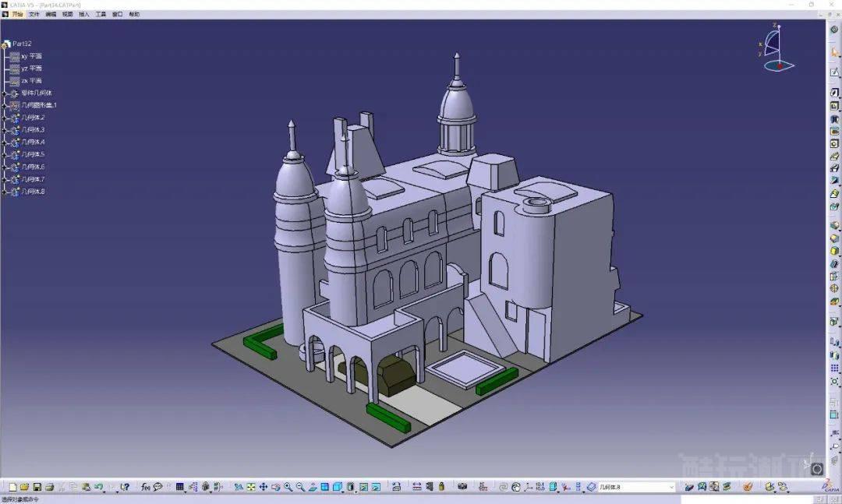The height and width of the screenshot is (504, 842).
Task: Click the Axis System icon
Action: pyautogui.click(x=529, y=487)
